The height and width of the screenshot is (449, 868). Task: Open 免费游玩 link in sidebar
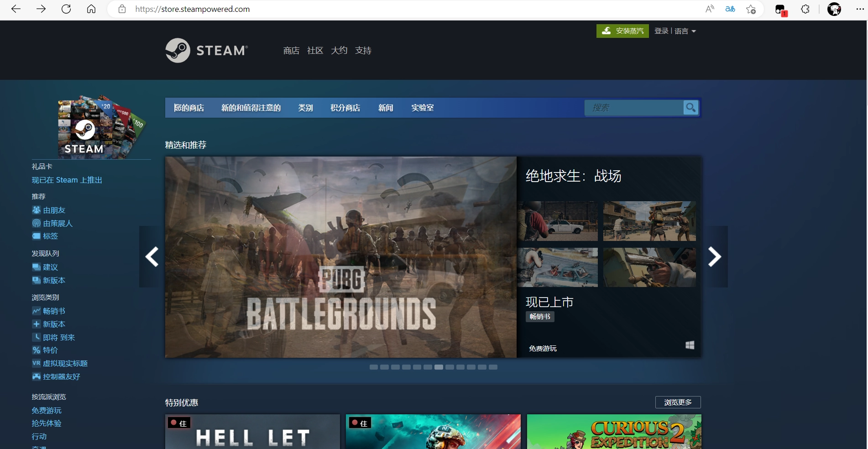(x=47, y=411)
